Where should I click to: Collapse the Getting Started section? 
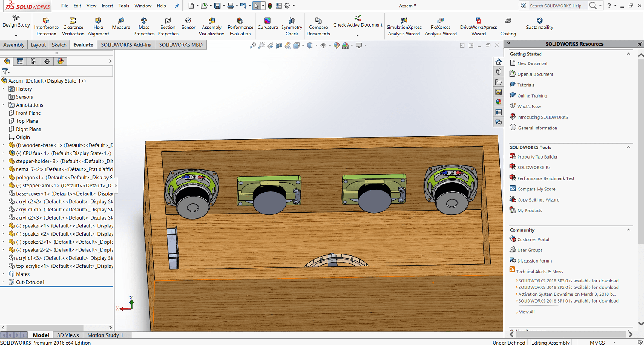tap(629, 54)
